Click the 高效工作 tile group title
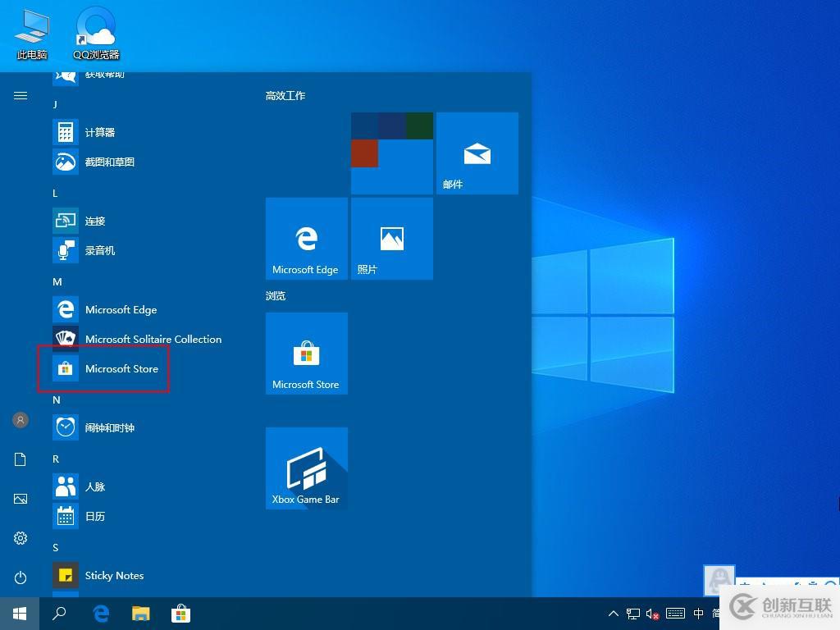This screenshot has height=630, width=840. [285, 96]
